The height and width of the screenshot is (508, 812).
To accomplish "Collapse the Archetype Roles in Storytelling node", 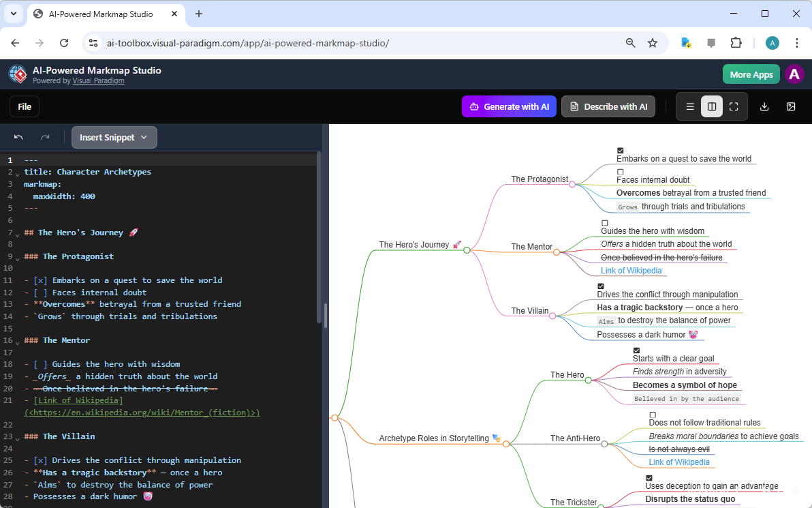I will pyautogui.click(x=506, y=443).
